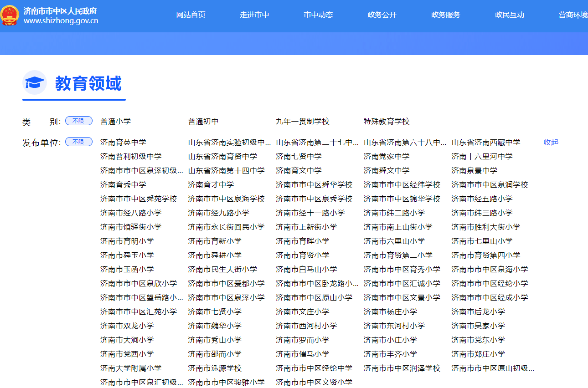Choose 济南市民生大街小学

click(x=222, y=269)
